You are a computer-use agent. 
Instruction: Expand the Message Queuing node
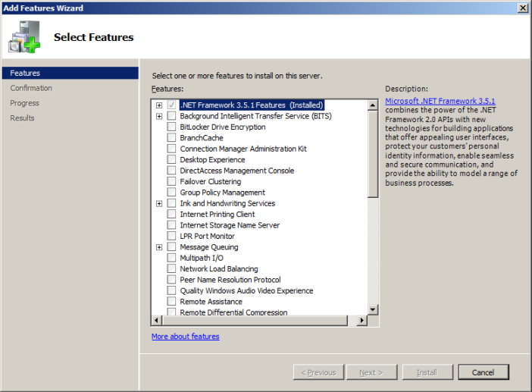pyautogui.click(x=159, y=247)
